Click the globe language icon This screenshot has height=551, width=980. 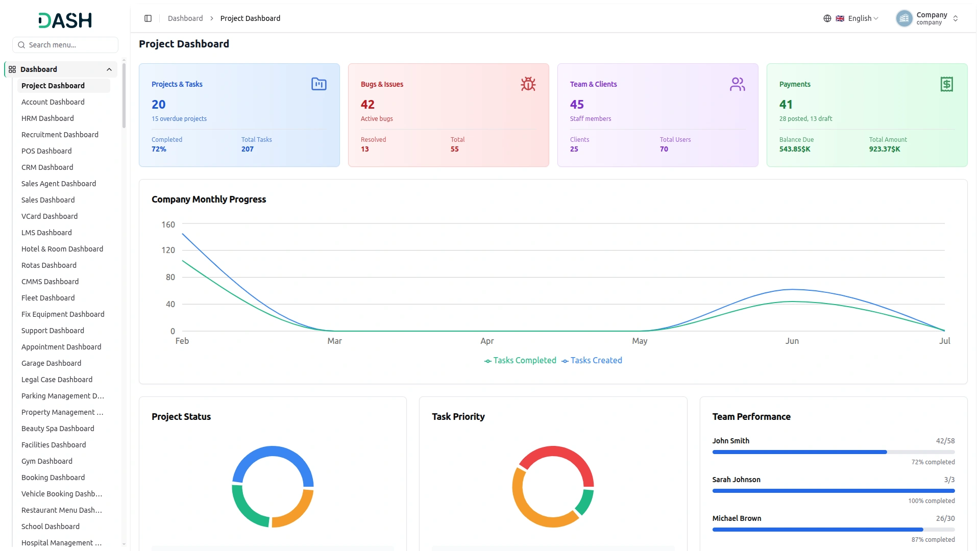click(827, 18)
